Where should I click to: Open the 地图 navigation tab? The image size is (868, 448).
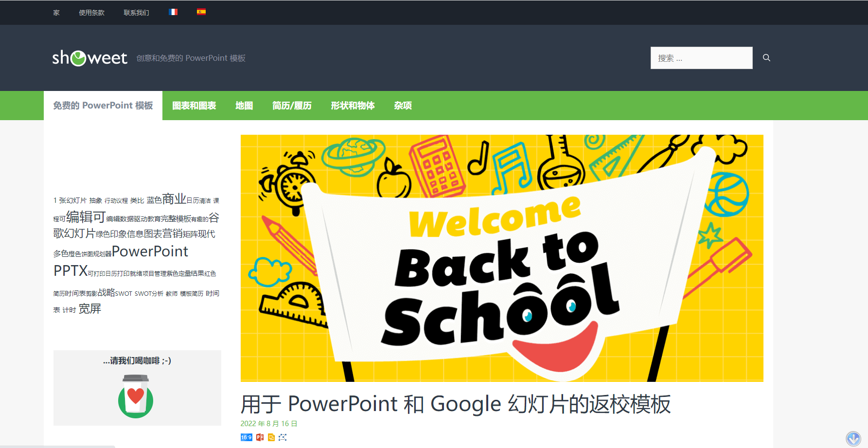tap(244, 106)
